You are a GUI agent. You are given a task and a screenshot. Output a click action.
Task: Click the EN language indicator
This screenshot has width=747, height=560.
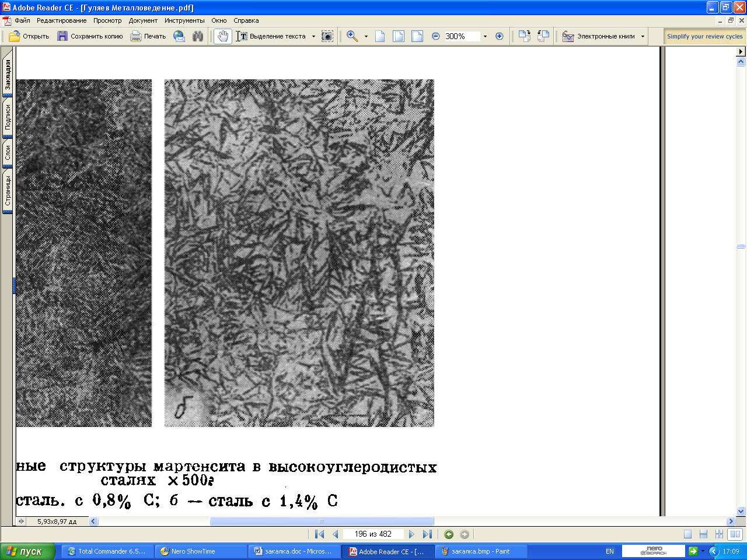pyautogui.click(x=610, y=551)
